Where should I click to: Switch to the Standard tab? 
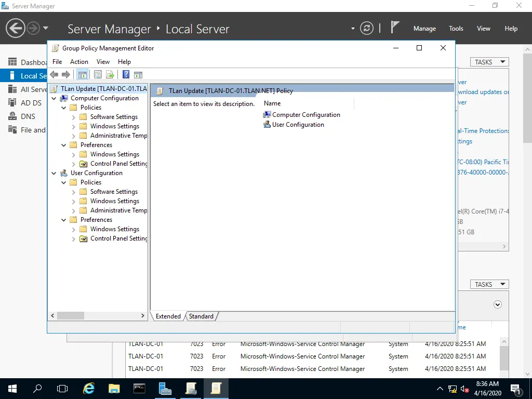tap(201, 316)
